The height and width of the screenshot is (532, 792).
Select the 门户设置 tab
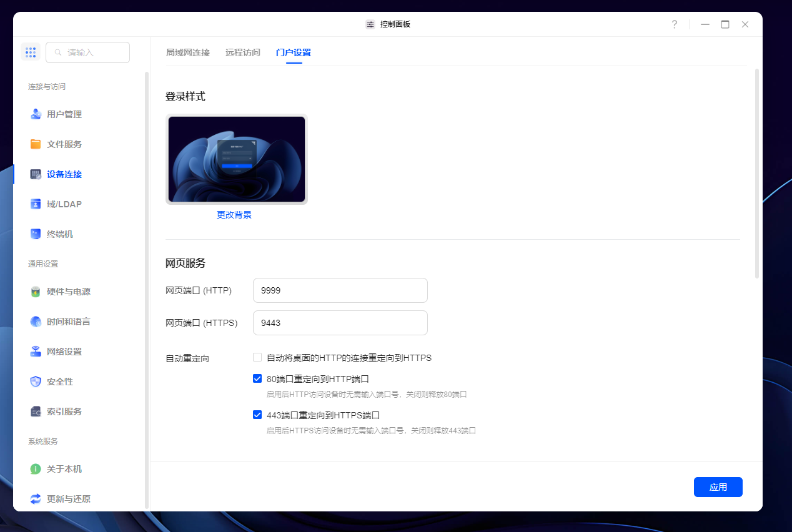(x=294, y=52)
